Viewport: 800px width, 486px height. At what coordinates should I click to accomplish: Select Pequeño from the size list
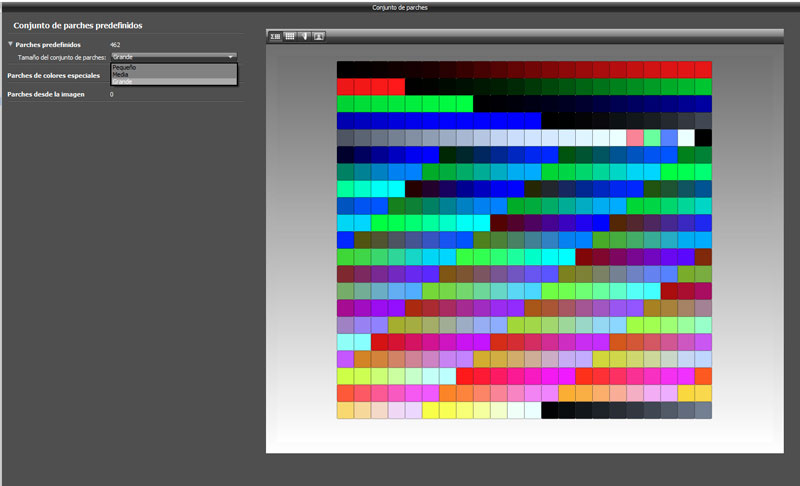125,67
